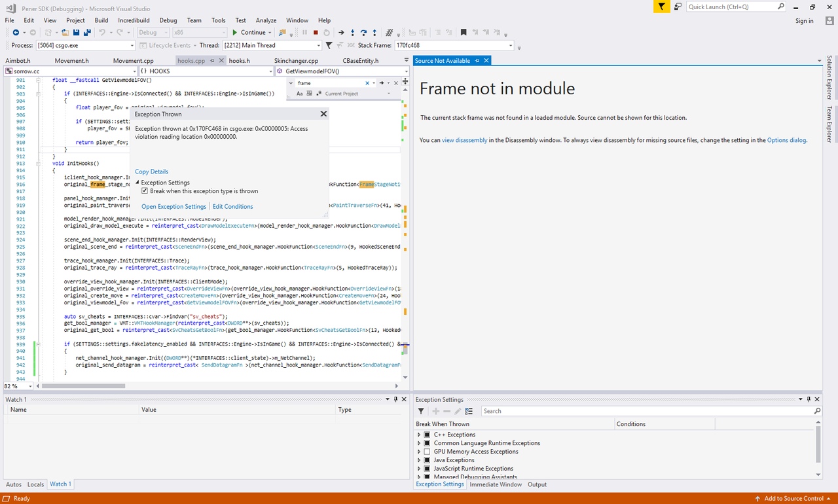838x504 pixels.
Task: Click the Exception Settings search field
Action: pyautogui.click(x=647, y=411)
